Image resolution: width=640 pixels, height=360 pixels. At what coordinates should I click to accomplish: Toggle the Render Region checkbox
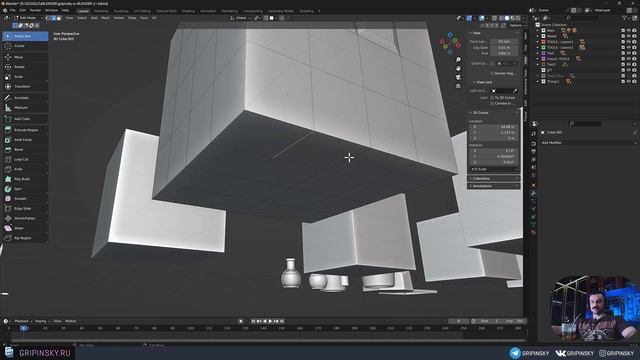pyautogui.click(x=492, y=73)
